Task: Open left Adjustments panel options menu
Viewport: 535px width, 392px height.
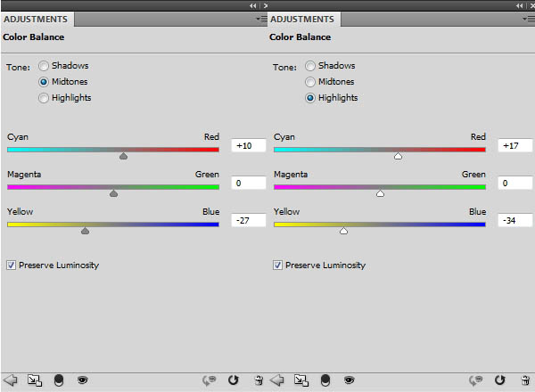Action: click(x=261, y=19)
